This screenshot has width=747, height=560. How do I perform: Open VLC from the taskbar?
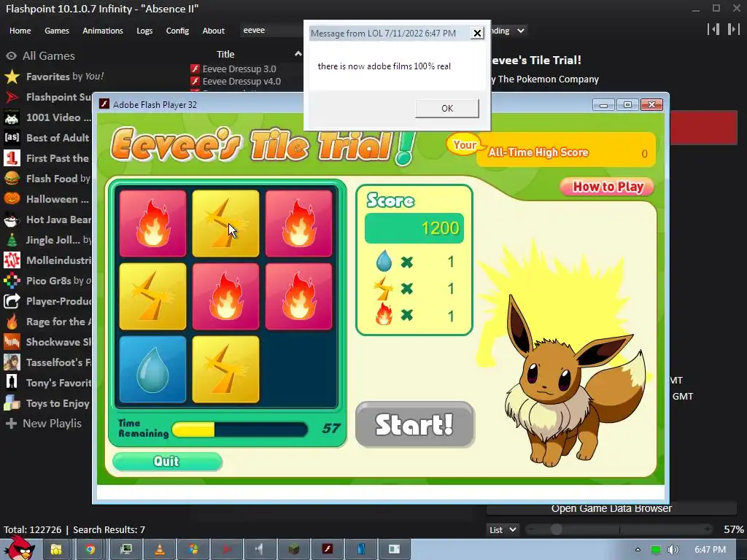coord(160,549)
